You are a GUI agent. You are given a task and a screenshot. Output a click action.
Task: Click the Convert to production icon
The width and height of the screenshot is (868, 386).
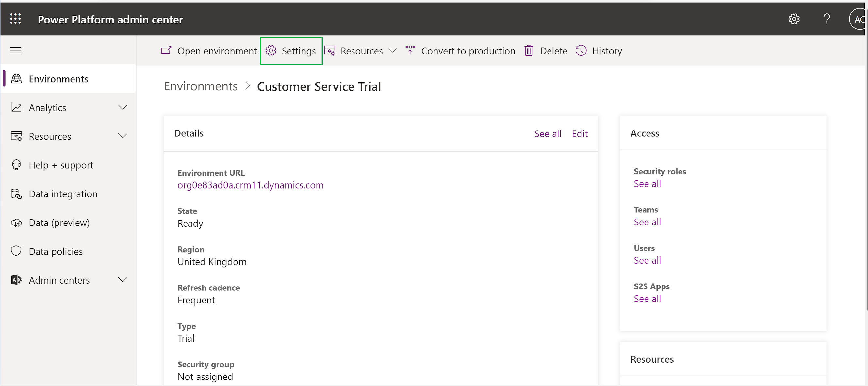tap(410, 50)
